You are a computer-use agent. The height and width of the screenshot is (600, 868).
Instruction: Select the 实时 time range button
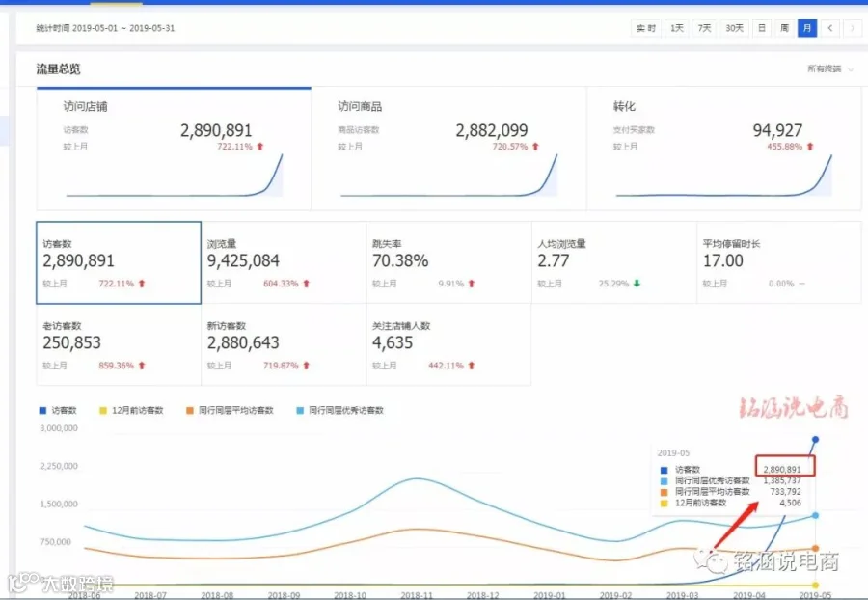tap(646, 28)
